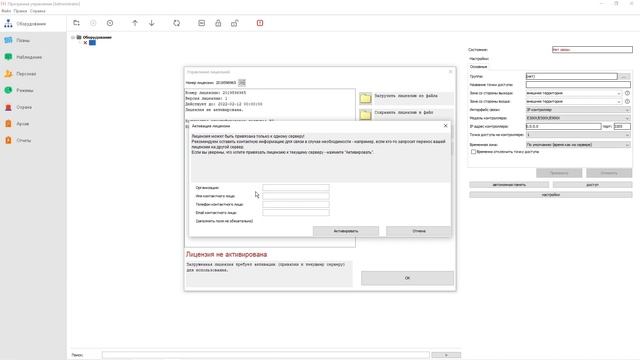This screenshot has height=360, width=640.
Task: Collapse the Оборудование tree root node
Action: [73, 37]
